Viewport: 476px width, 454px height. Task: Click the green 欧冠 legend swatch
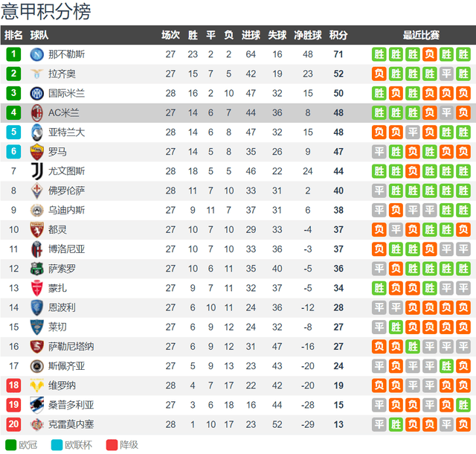(x=11, y=445)
